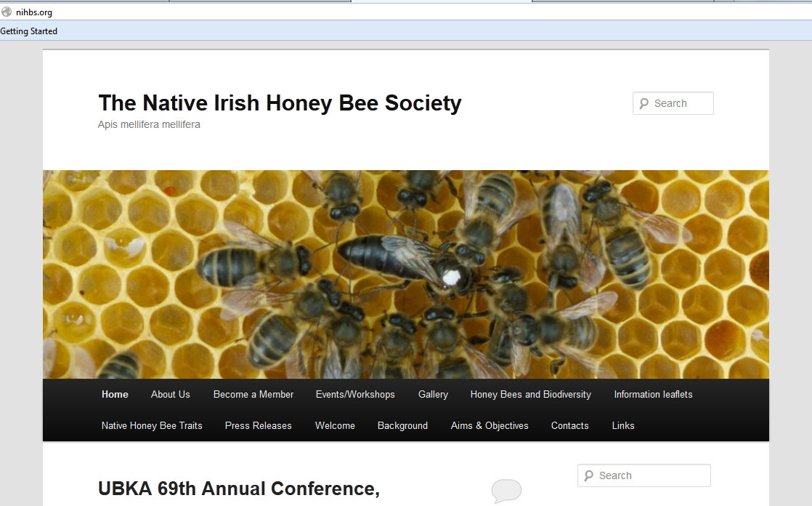Go to Become a Member page
The image size is (812, 506).
pos(253,395)
